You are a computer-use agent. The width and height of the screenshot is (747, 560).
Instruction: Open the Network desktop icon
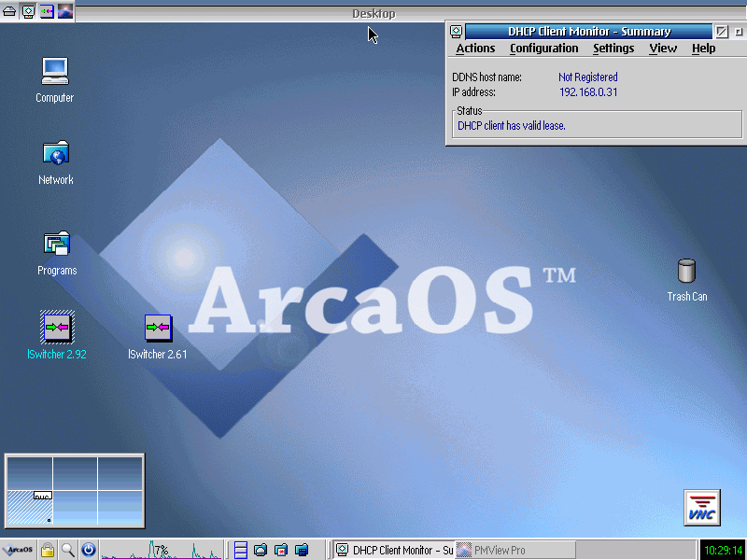pos(55,153)
